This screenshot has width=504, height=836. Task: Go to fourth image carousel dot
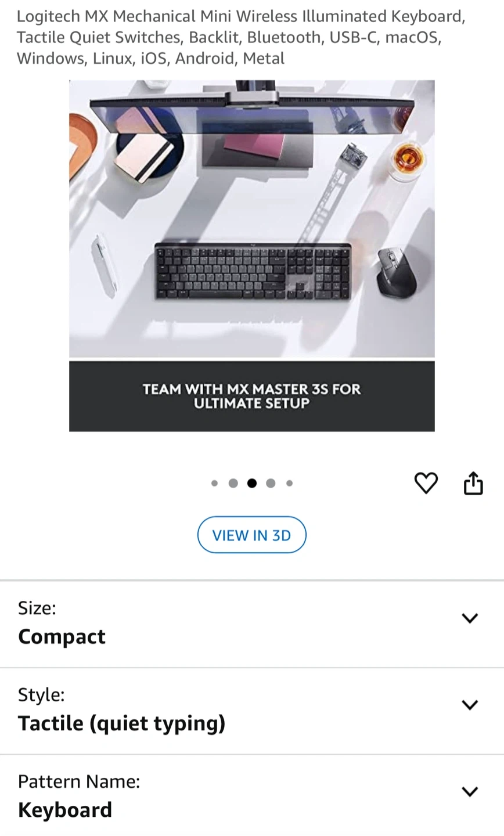[x=271, y=483]
